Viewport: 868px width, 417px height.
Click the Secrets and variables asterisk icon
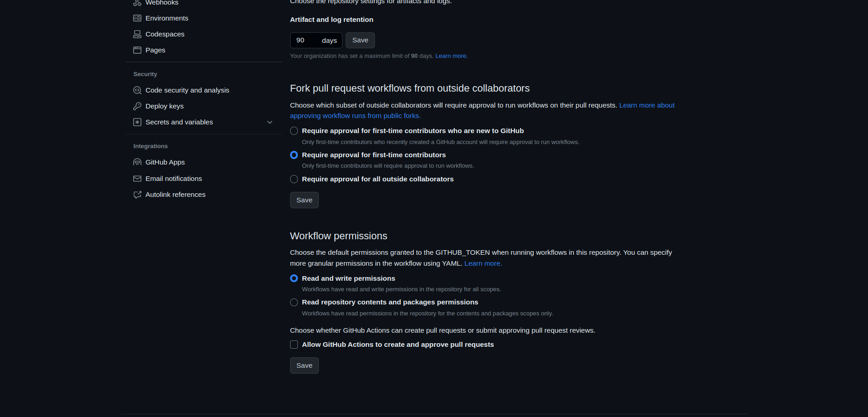pyautogui.click(x=137, y=122)
